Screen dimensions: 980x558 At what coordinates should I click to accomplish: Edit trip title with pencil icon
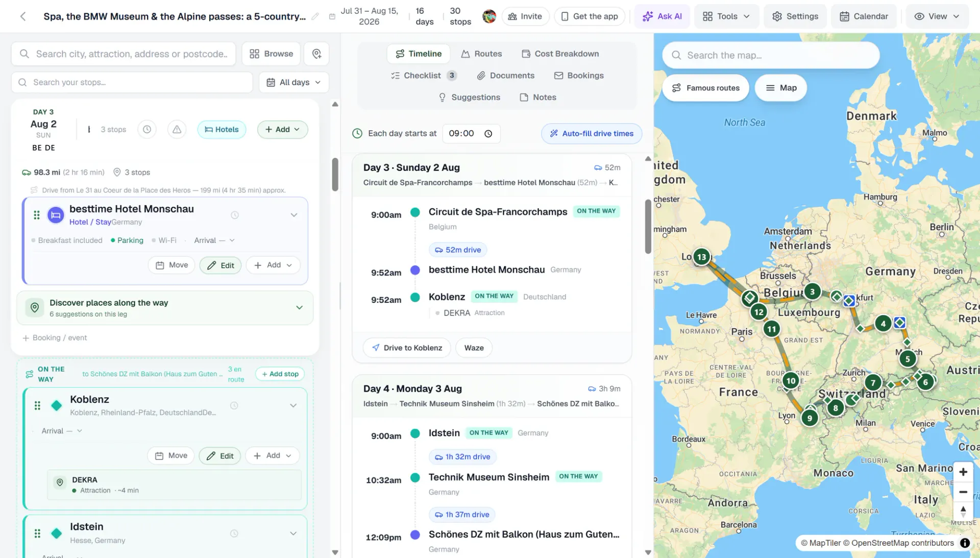tap(315, 16)
